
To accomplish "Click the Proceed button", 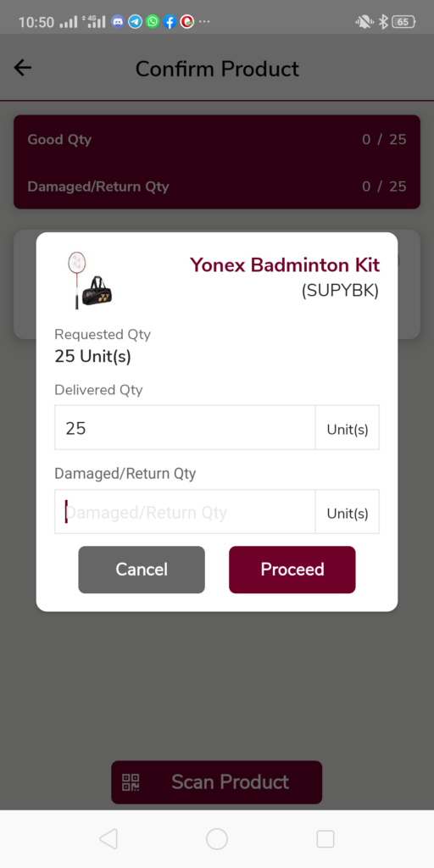I will (292, 570).
